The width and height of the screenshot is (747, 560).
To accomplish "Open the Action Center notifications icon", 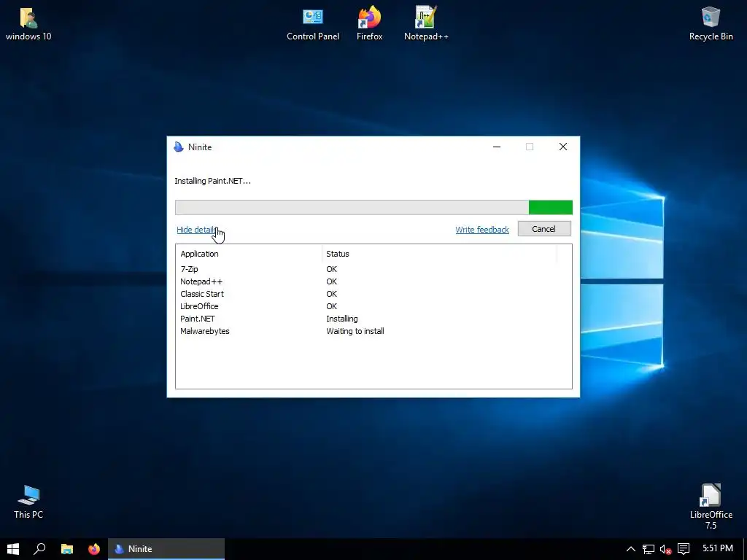I will pyautogui.click(x=684, y=549).
